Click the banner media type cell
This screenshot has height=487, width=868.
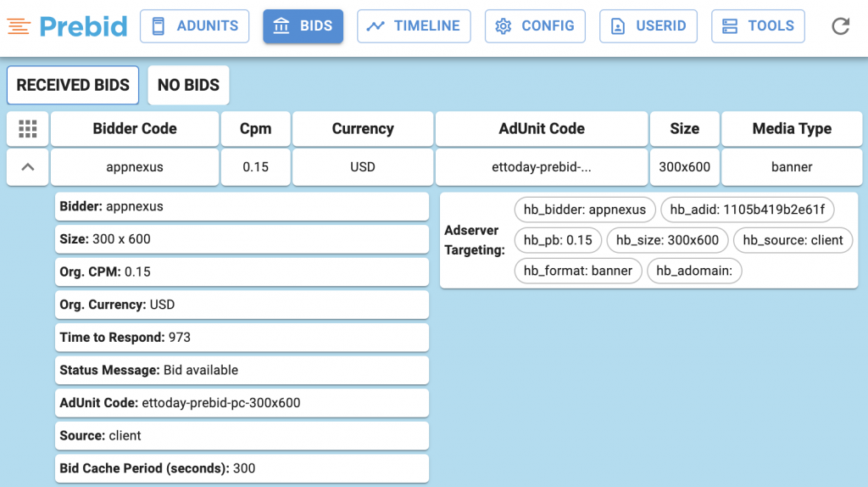pos(792,167)
